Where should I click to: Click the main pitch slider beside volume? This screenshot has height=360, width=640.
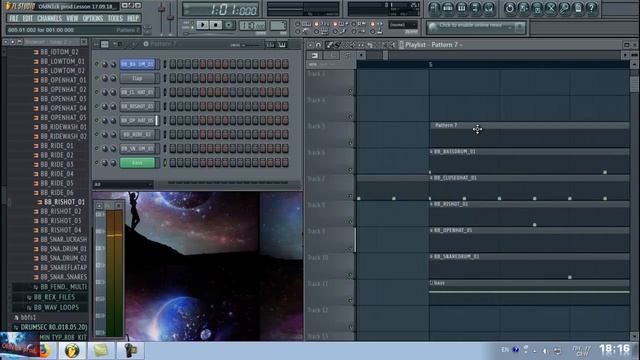[x=170, y=18]
